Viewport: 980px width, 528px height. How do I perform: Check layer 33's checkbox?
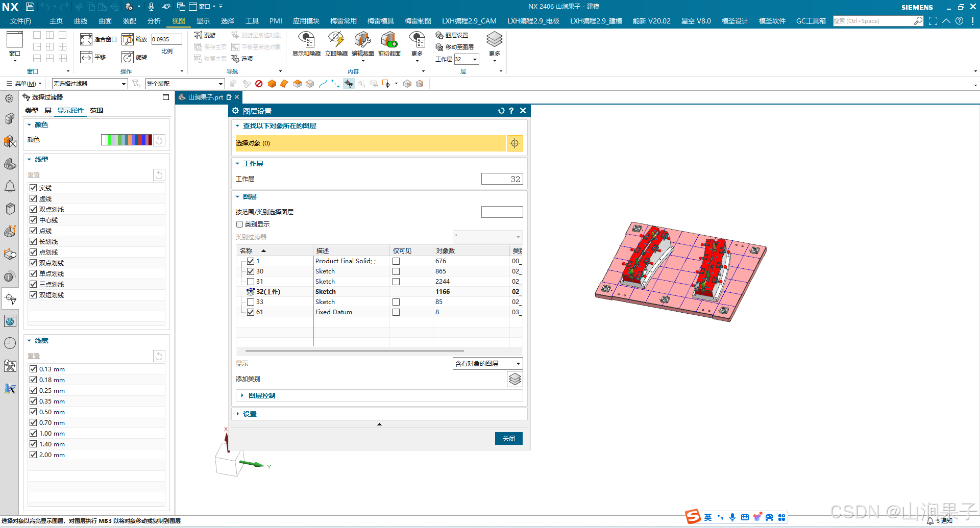pos(251,302)
